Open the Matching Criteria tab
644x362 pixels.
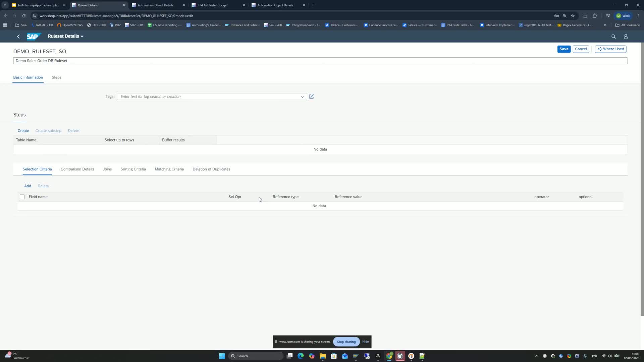click(169, 169)
